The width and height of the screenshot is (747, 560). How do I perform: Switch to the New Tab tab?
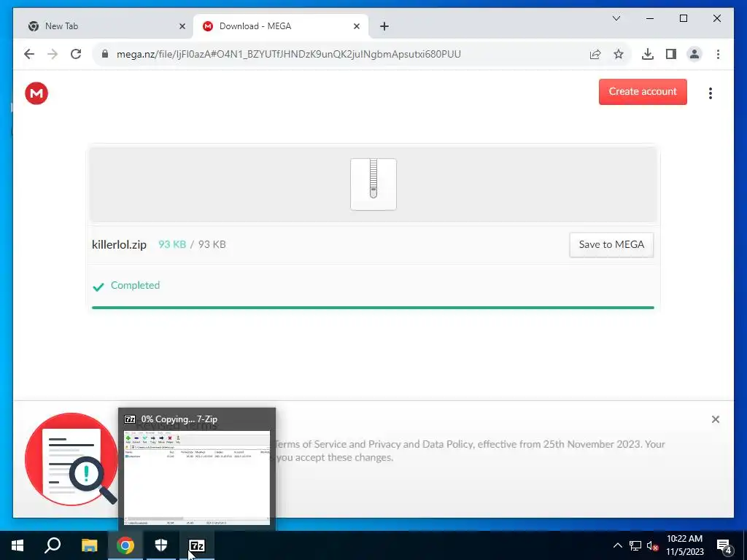[x=103, y=26]
